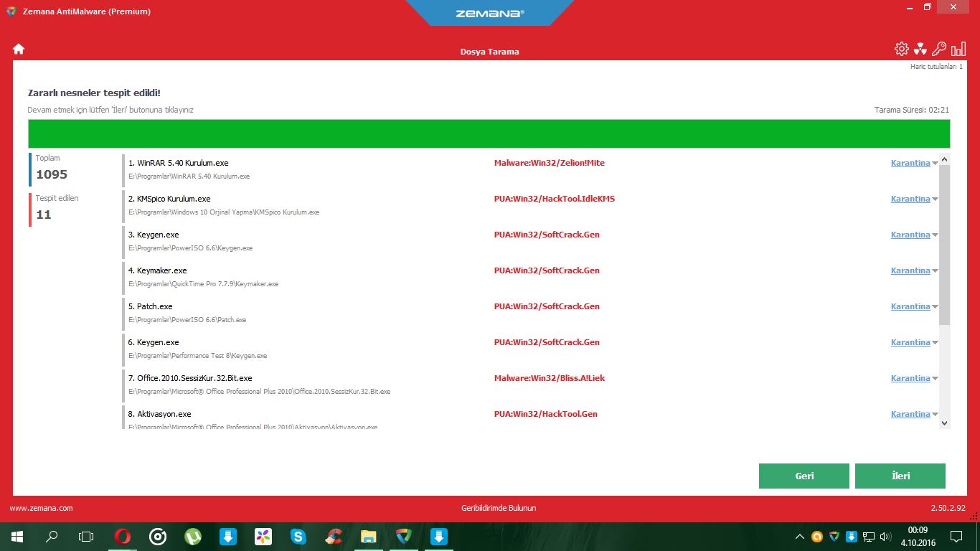Open action dropdown for Office.2010.SessizKur.32.Bit.exe
The image size is (980, 551).
pos(935,379)
